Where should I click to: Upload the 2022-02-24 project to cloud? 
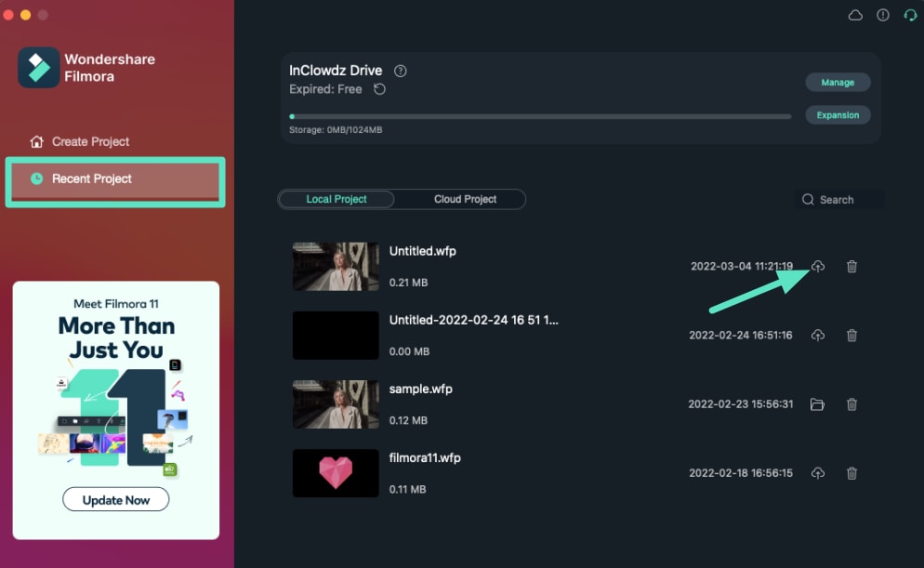[x=817, y=336]
